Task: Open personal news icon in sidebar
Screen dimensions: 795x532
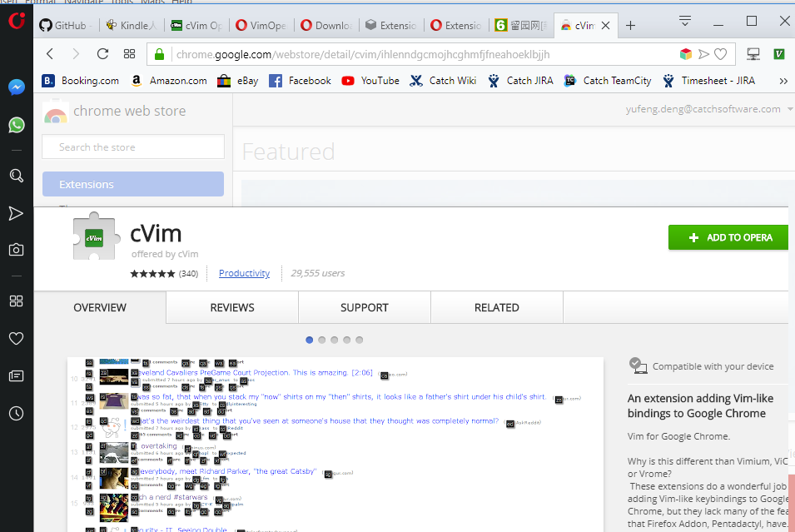Action: click(16, 375)
